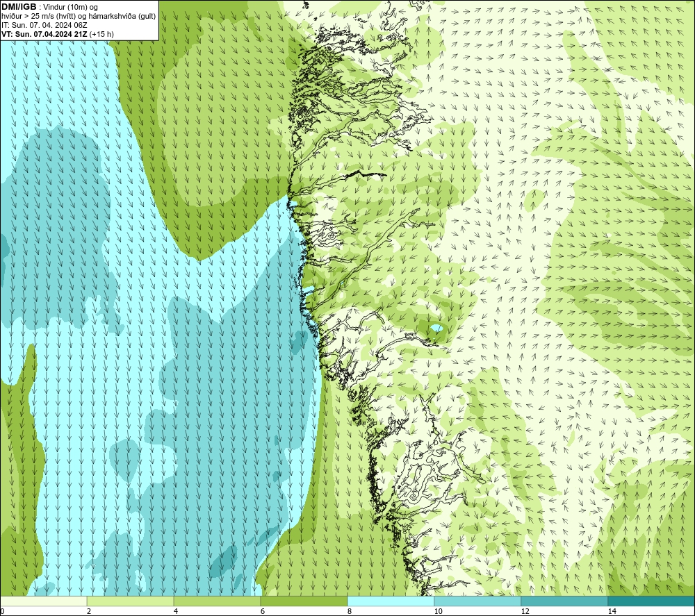Viewport: 695px width, 616px height.
Task: Click the '4' label on the scale
Action: tap(176, 612)
